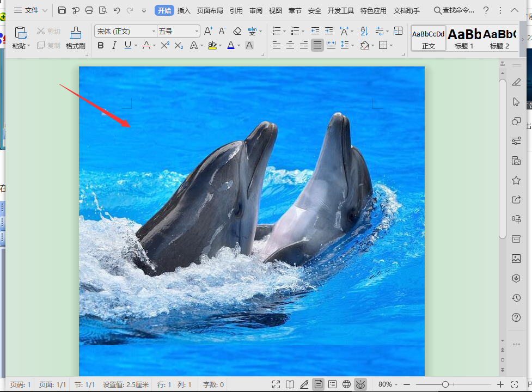Image resolution: width=532 pixels, height=392 pixels.
Task: Click the increase indent icon
Action: coord(328,31)
